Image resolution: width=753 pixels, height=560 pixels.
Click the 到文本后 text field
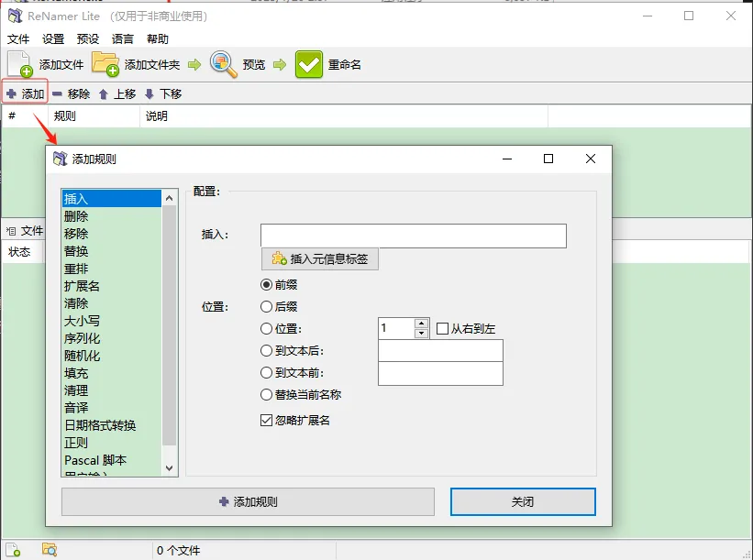coord(440,351)
